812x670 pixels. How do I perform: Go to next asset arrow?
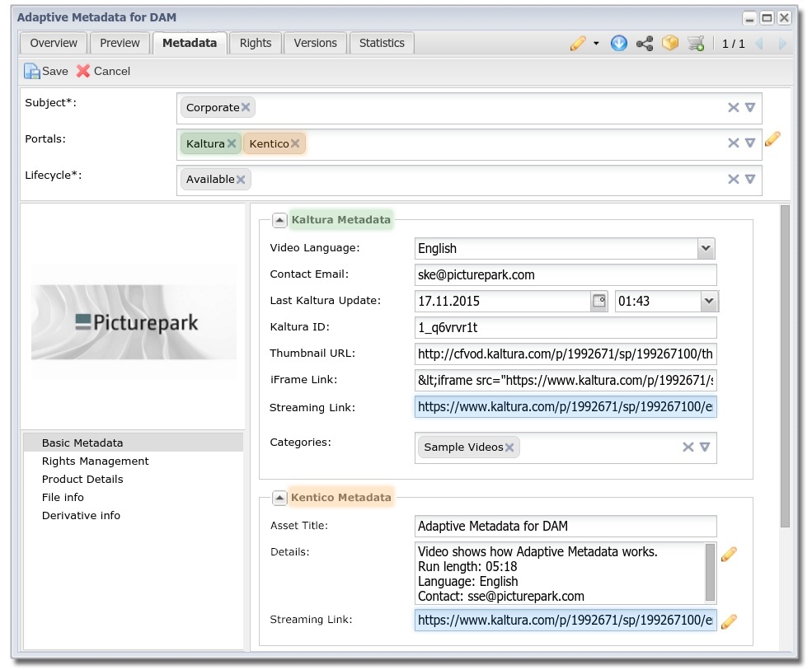(x=782, y=44)
